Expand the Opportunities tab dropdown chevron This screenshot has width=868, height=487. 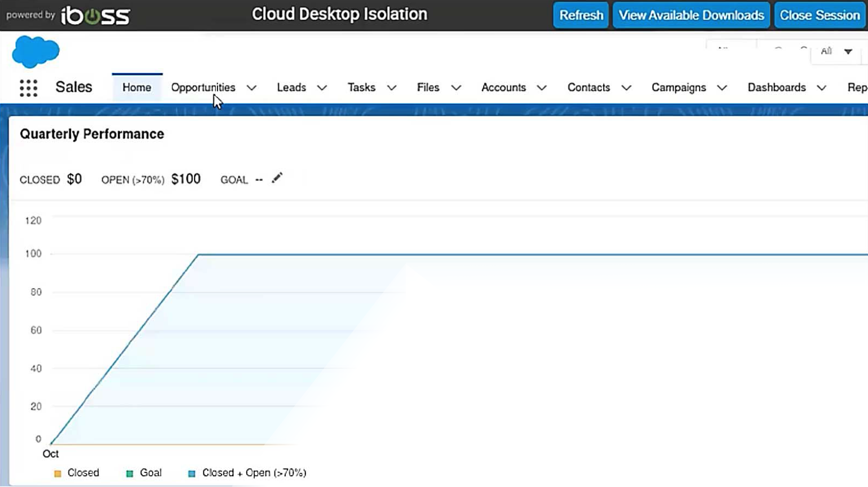pos(251,88)
